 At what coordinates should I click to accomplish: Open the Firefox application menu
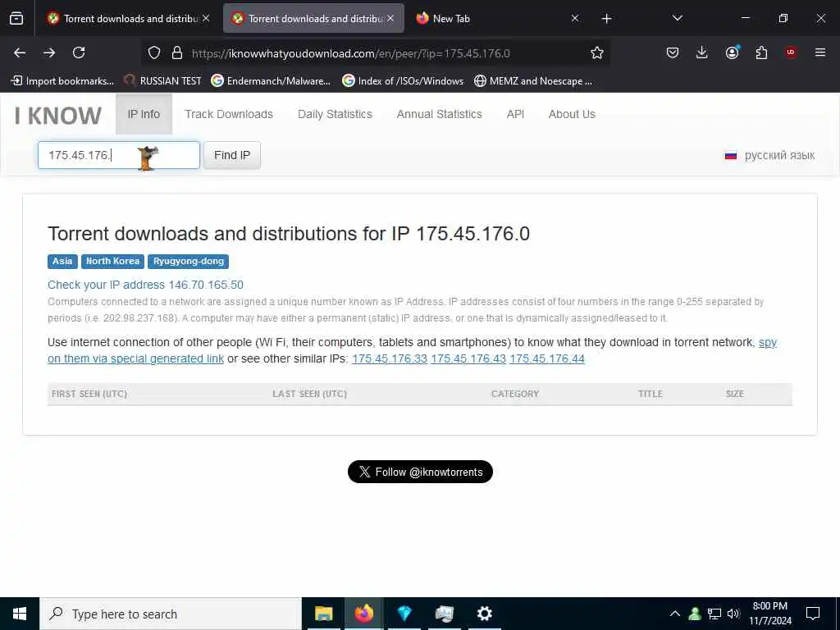click(x=820, y=52)
